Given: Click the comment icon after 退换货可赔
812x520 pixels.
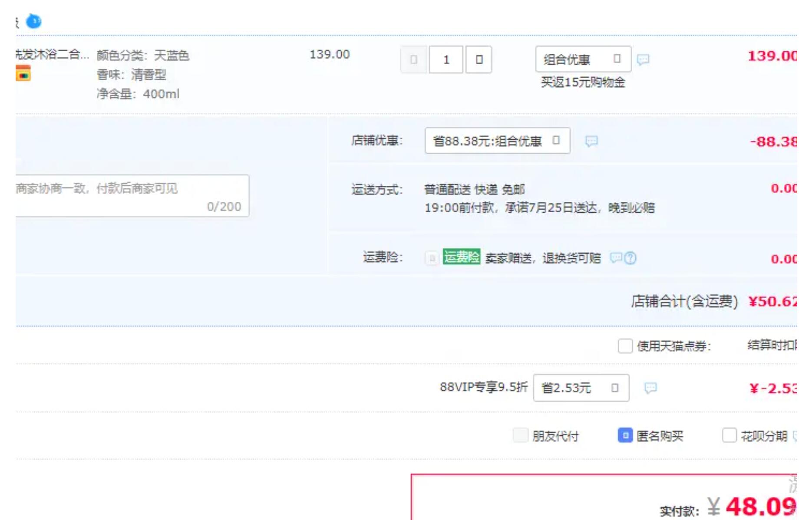Looking at the screenshot, I should click(x=616, y=258).
